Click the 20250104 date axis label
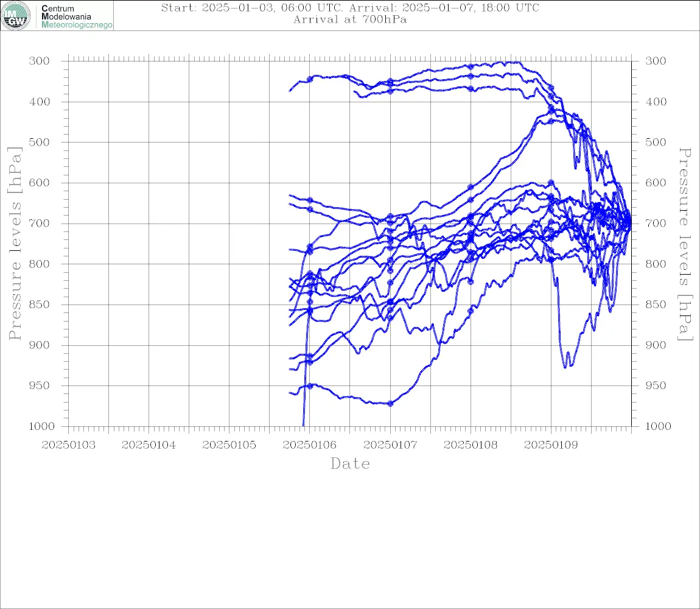 point(149,445)
